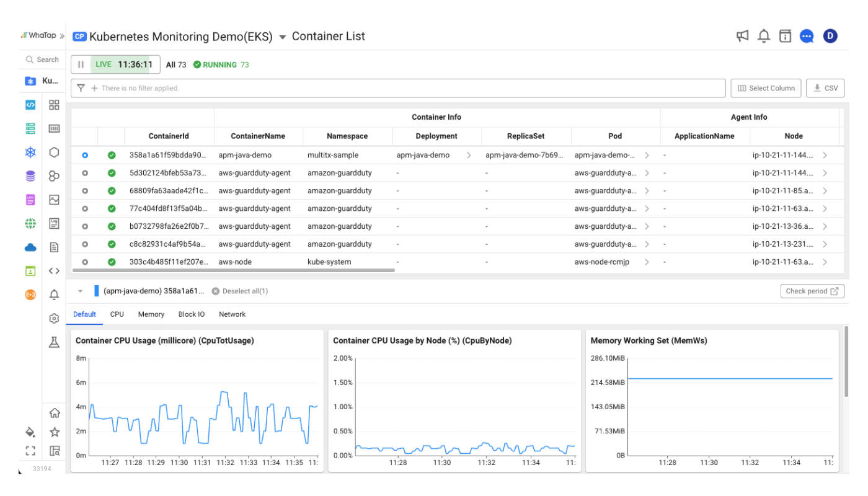
Task: Open the lab flask icon in submenu
Action: [x=54, y=342]
